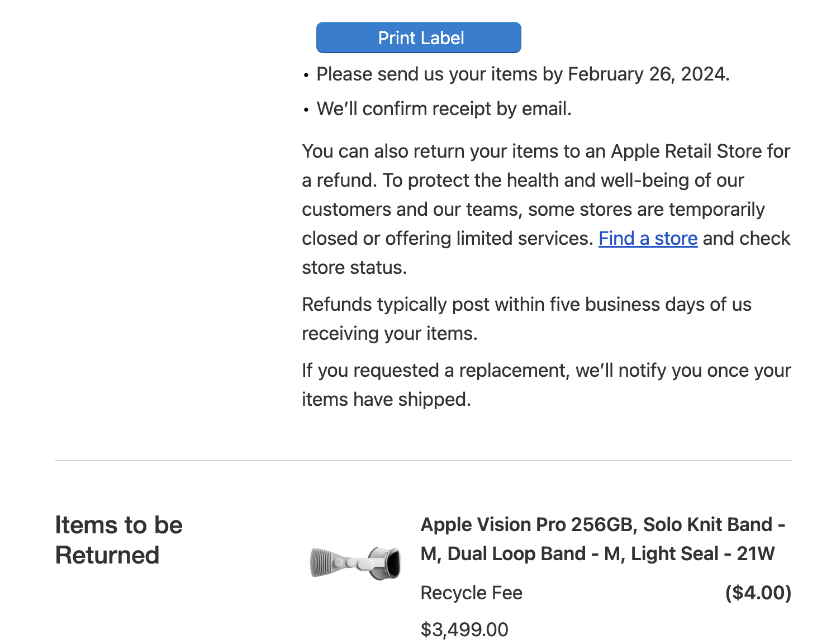Click the Print Label button
The height and width of the screenshot is (644, 817).
(x=419, y=37)
